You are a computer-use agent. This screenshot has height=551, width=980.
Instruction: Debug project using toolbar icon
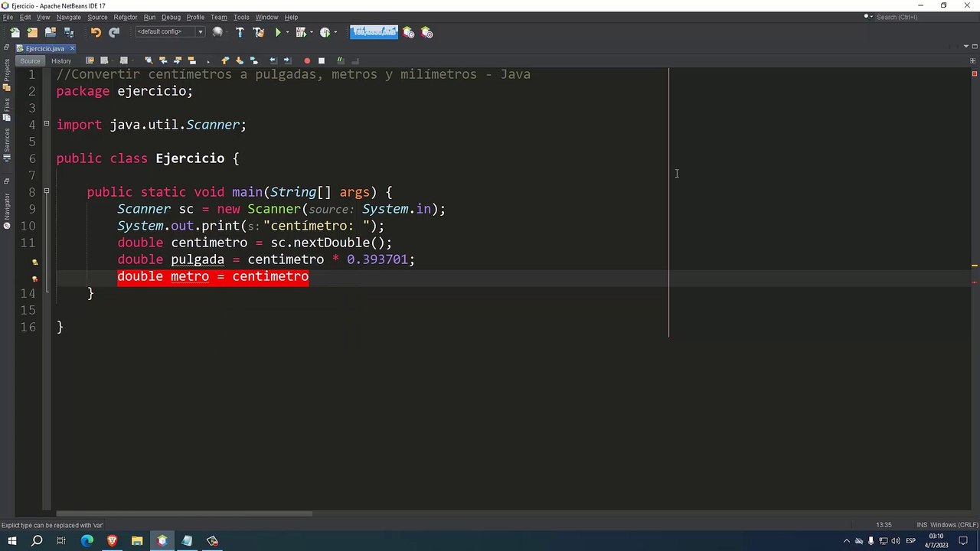click(301, 32)
